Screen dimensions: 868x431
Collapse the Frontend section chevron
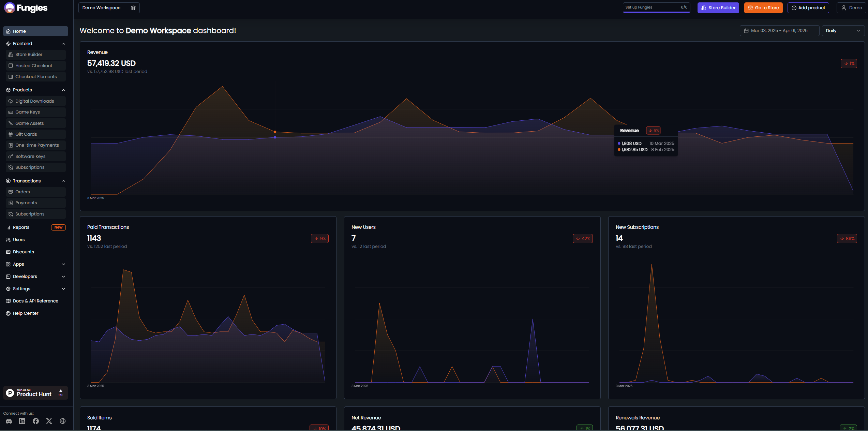[63, 44]
